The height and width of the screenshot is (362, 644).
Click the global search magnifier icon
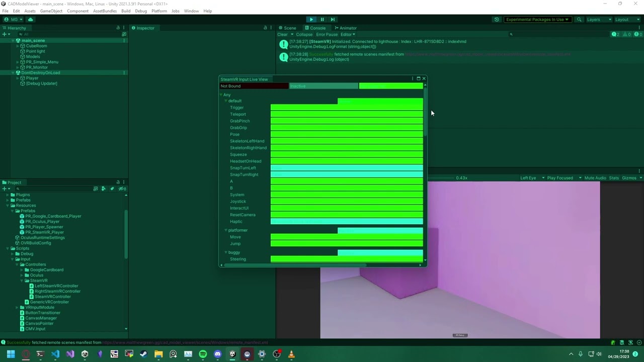coord(579,20)
